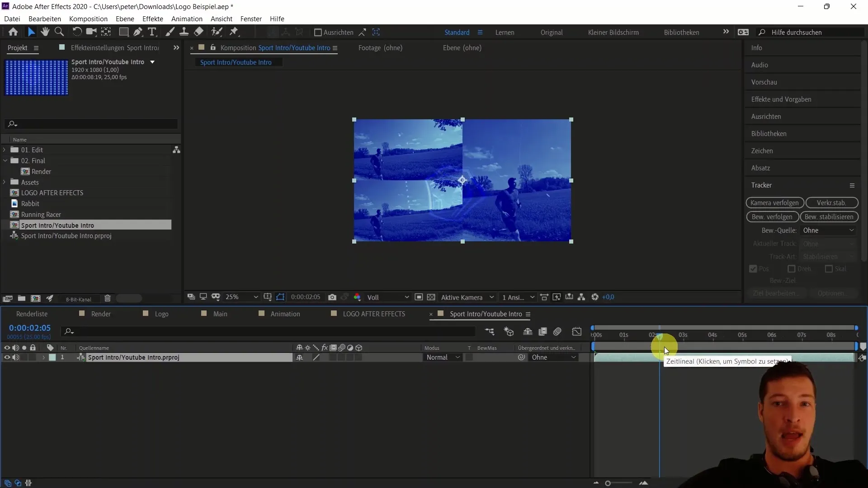Click the Verkr.stab. button
Image resolution: width=868 pixels, height=488 pixels.
tap(831, 203)
